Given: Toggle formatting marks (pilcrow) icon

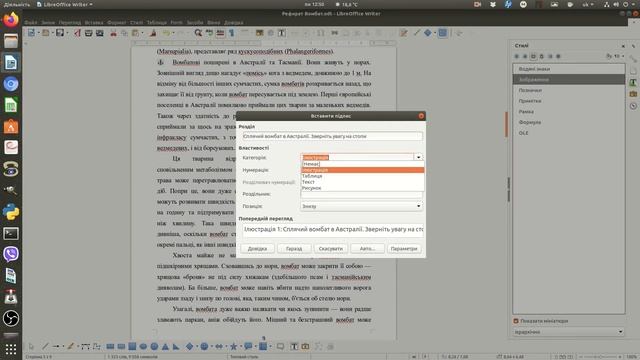Looking at the screenshot, I should pyautogui.click(x=231, y=33).
